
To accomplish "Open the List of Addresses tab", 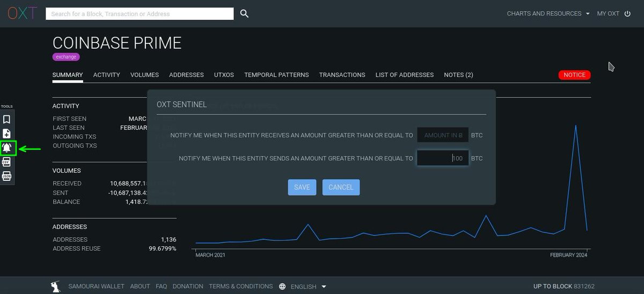I will 405,75.
